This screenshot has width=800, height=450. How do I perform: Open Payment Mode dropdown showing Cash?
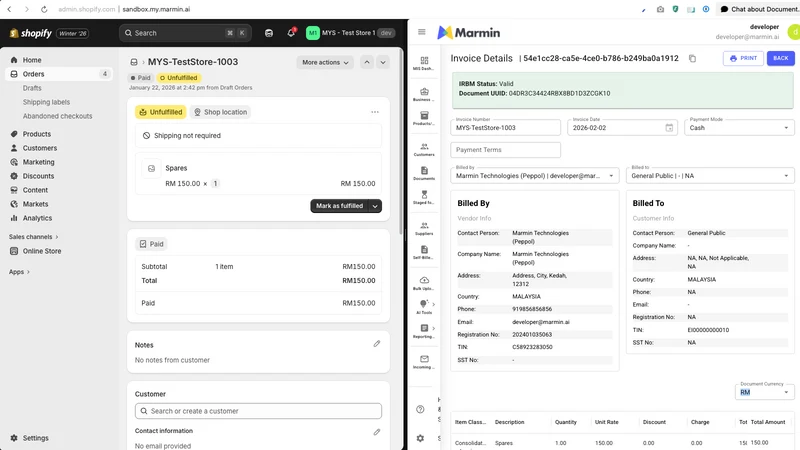coord(739,128)
